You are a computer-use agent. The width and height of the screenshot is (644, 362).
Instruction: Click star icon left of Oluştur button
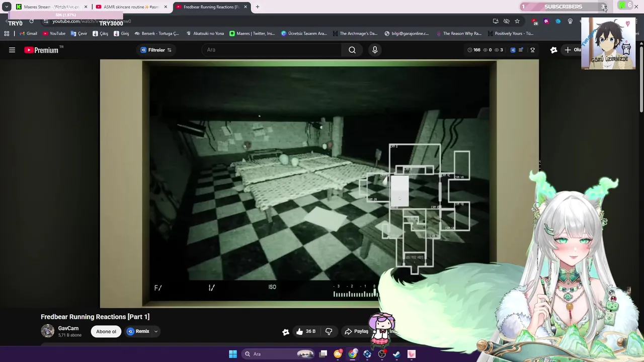pos(554,50)
